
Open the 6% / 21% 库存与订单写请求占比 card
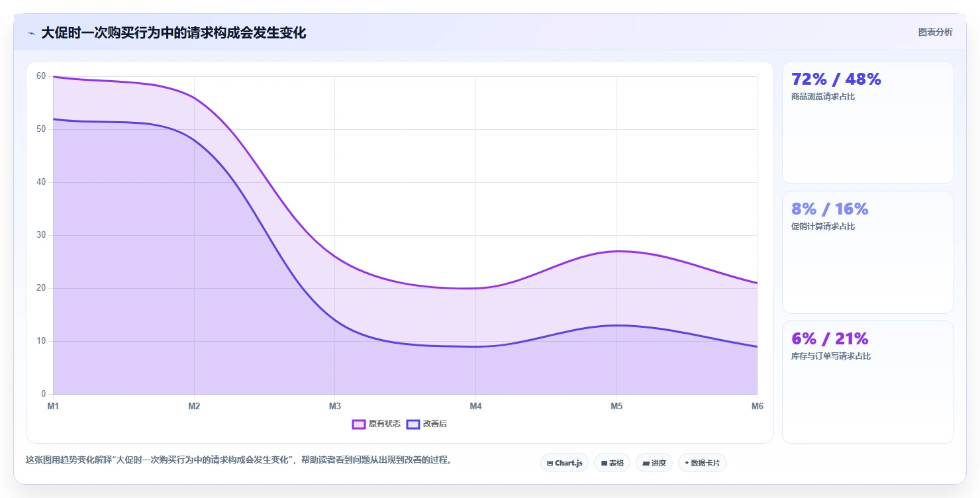click(867, 382)
